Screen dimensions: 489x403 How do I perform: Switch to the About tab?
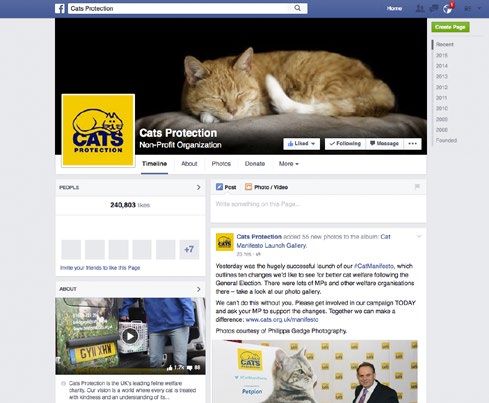click(x=189, y=164)
